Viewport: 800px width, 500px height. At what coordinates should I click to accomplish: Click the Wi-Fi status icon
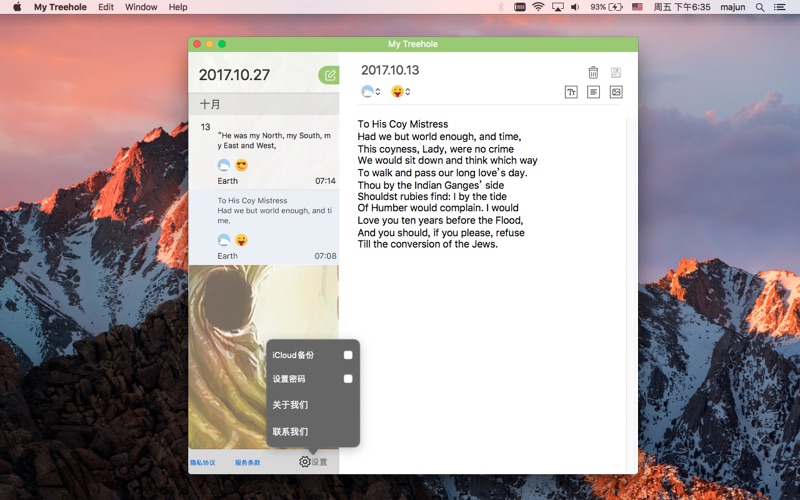click(538, 7)
